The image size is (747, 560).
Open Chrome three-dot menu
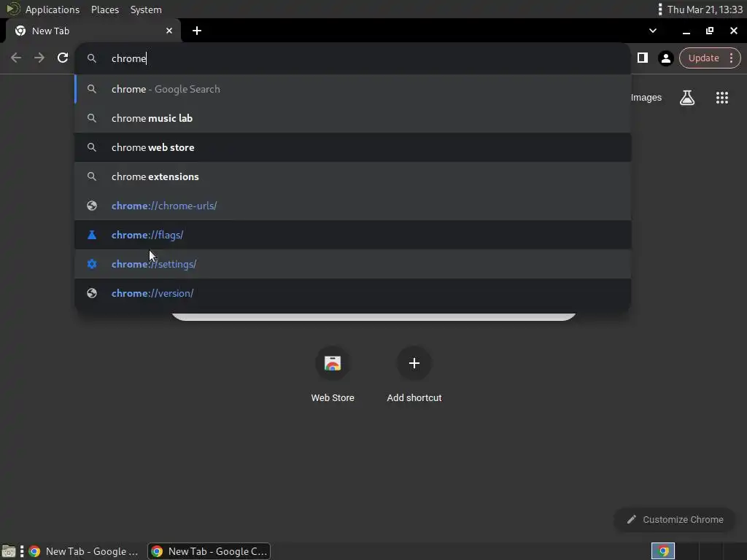click(731, 58)
